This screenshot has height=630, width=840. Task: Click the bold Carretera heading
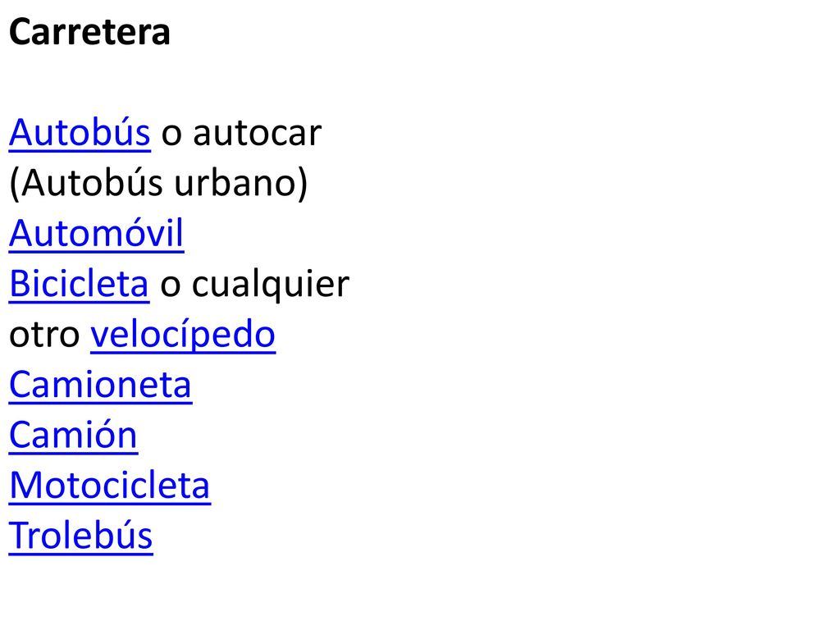tap(90, 32)
